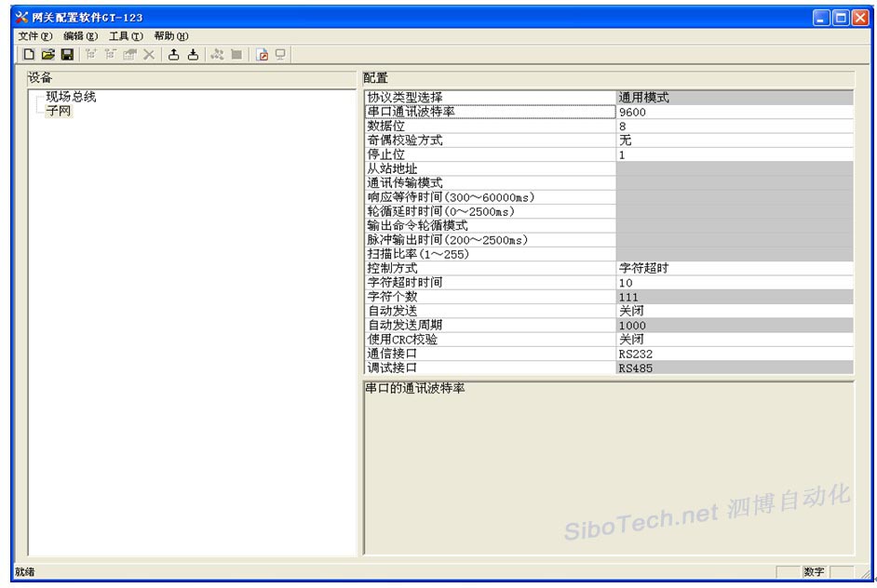Select 现场总线 in the device tree
The height and width of the screenshot is (588, 877).
71,97
